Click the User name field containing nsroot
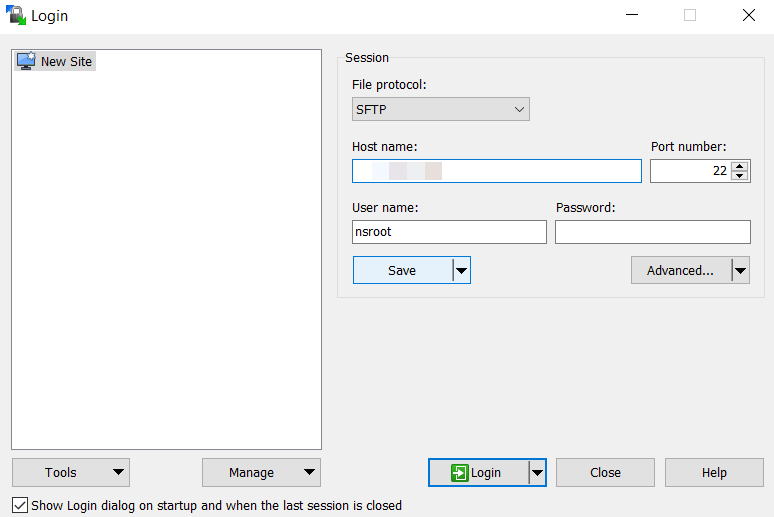 (449, 232)
